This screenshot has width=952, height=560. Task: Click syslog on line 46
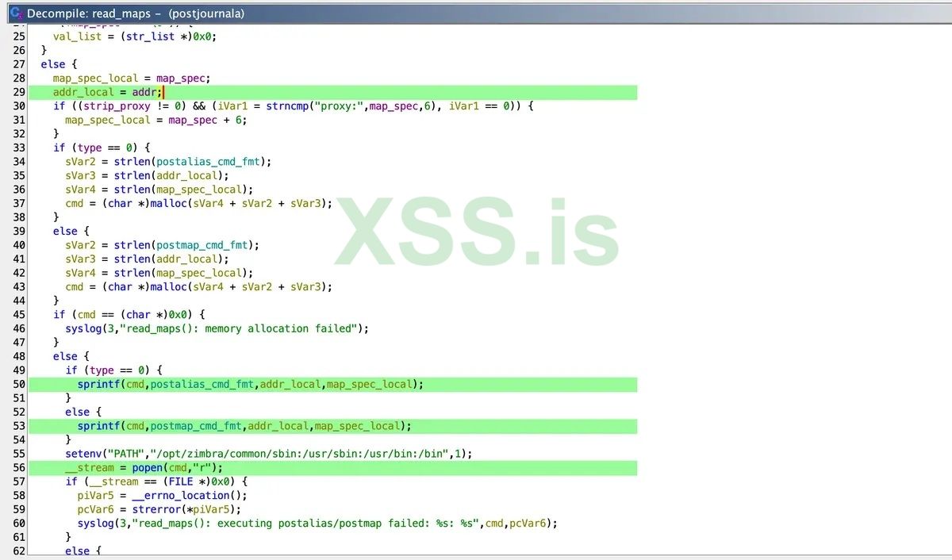pos(83,328)
